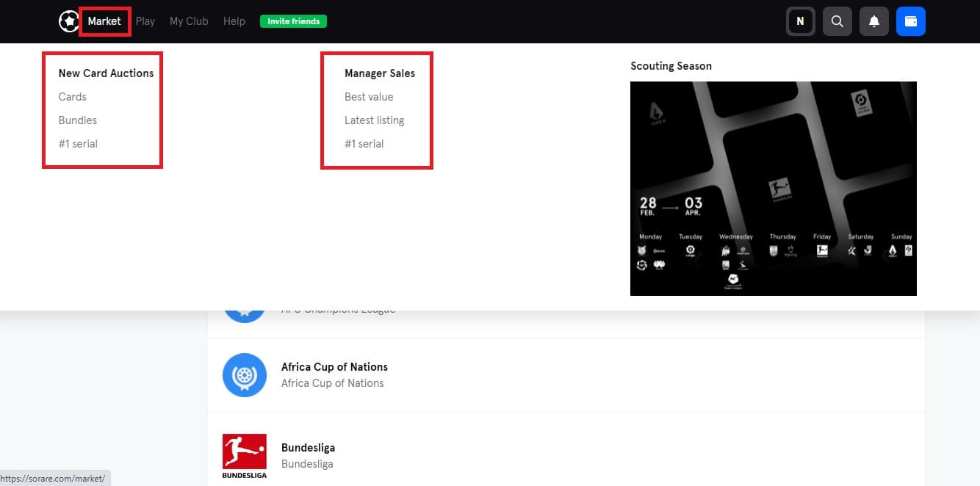Screen dimensions: 980x486
Task: Open the notifications bell icon
Action: coord(873,21)
